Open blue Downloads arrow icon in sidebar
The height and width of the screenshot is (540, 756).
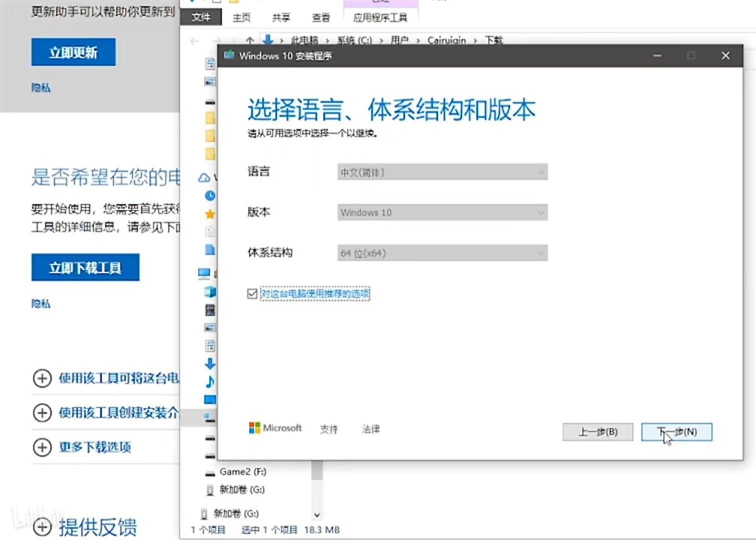click(210, 363)
